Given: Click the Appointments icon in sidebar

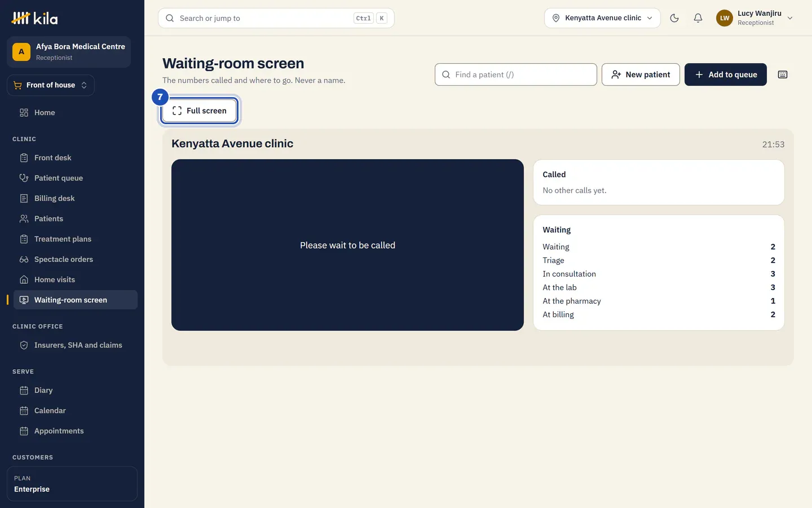Looking at the screenshot, I should (24, 431).
